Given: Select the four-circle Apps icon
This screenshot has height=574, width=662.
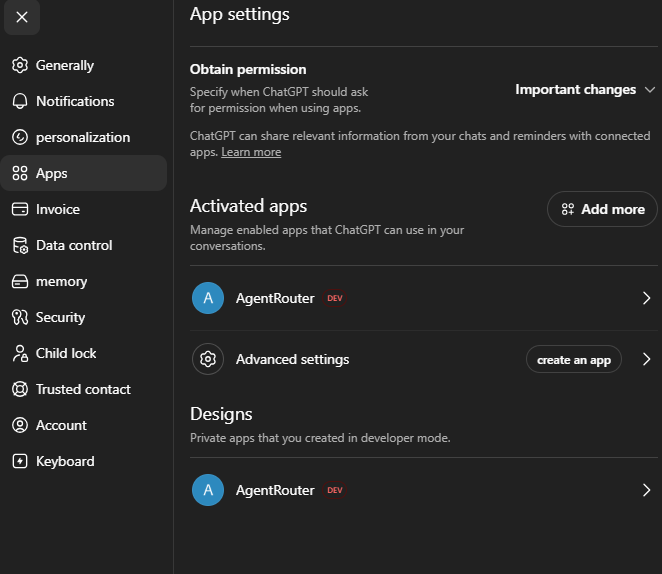Looking at the screenshot, I should (x=20, y=173).
